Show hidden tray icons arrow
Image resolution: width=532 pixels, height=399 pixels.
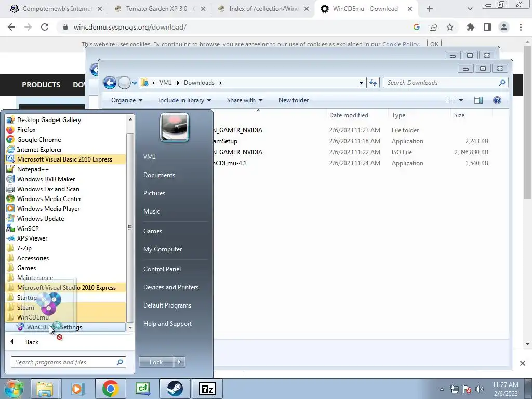pyautogui.click(x=442, y=389)
